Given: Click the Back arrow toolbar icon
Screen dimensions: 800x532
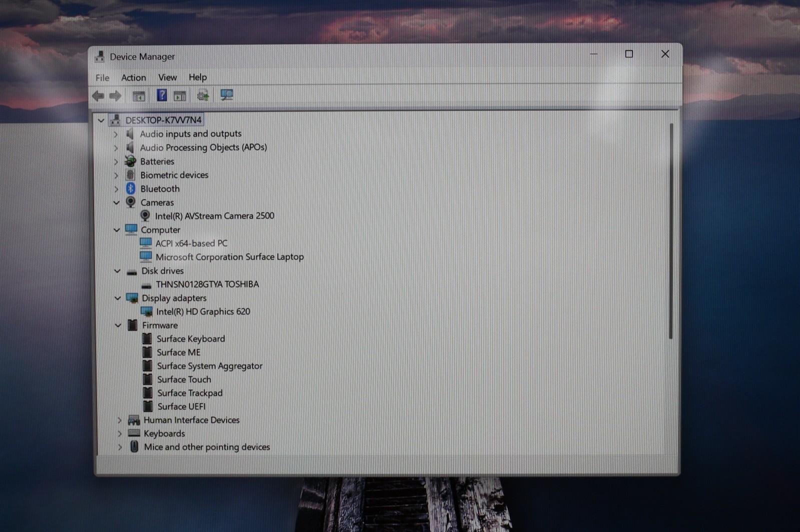Looking at the screenshot, I should point(98,95).
